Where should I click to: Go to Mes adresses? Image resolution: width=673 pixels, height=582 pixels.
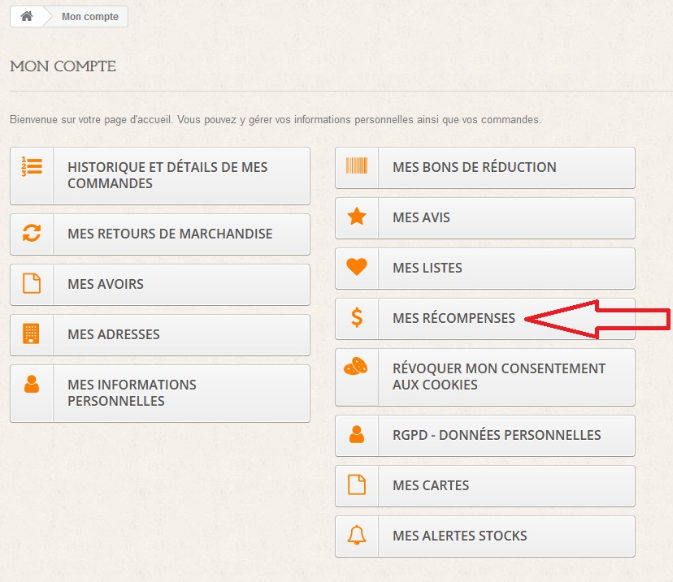click(160, 334)
